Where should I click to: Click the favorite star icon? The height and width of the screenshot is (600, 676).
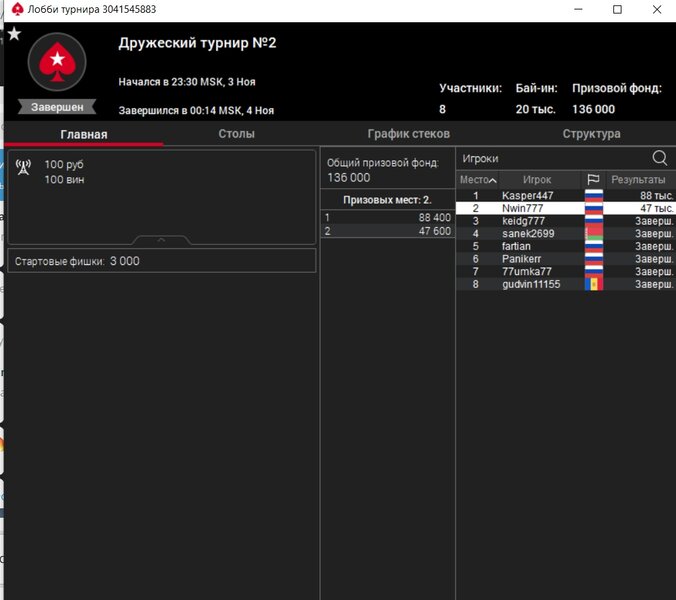point(14,33)
